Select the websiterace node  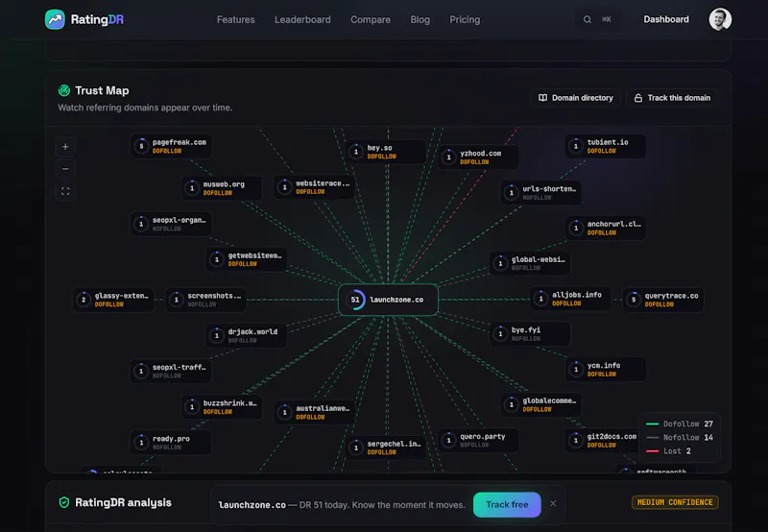[315, 187]
